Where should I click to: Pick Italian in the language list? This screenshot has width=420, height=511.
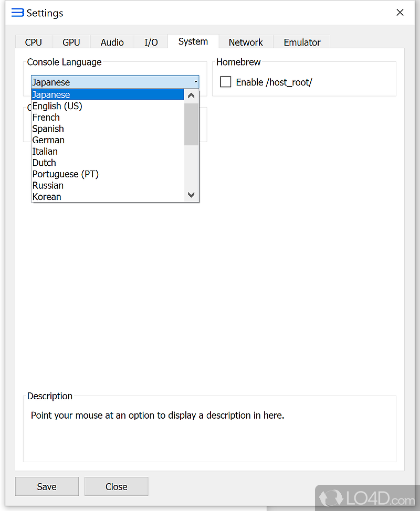pyautogui.click(x=108, y=152)
